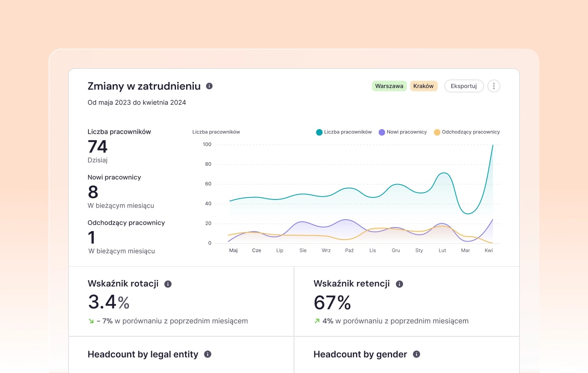Click green up arrow trend icon under 67%
Screen dimensions: 588x373
point(317,321)
